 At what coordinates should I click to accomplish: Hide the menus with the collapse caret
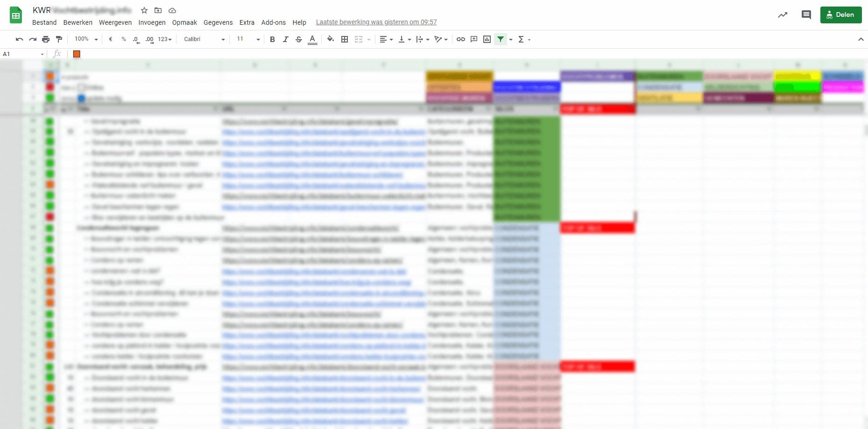click(x=861, y=39)
